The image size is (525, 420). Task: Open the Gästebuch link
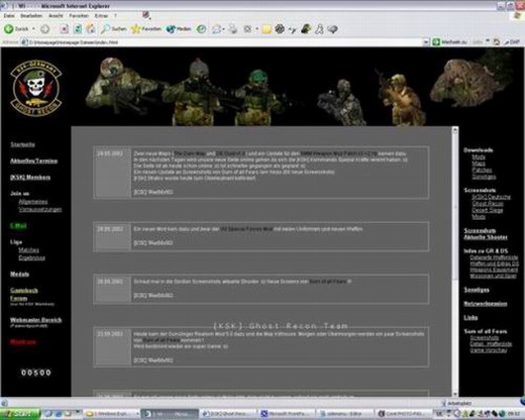click(x=25, y=290)
